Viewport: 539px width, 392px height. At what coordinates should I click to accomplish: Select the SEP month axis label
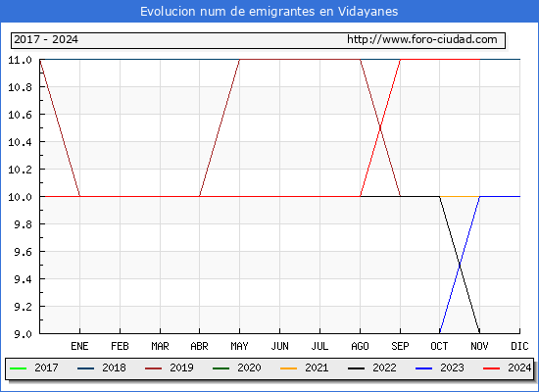pos(400,346)
